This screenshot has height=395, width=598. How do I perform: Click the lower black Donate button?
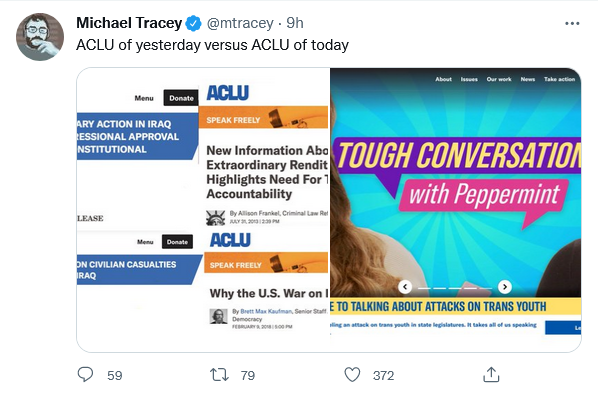(x=177, y=242)
